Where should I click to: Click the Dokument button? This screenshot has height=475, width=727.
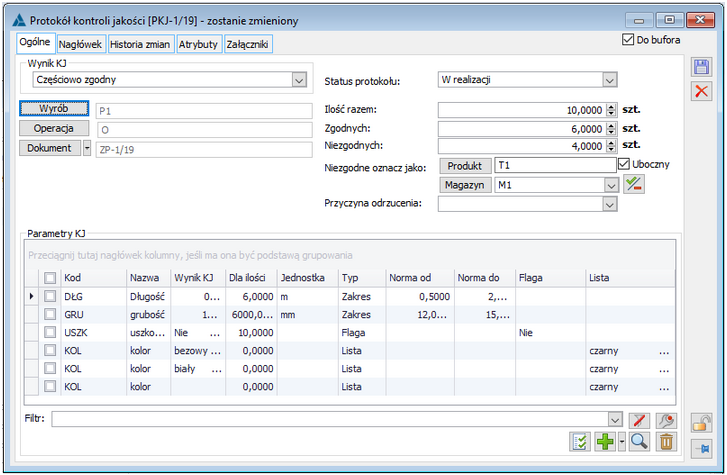point(50,148)
